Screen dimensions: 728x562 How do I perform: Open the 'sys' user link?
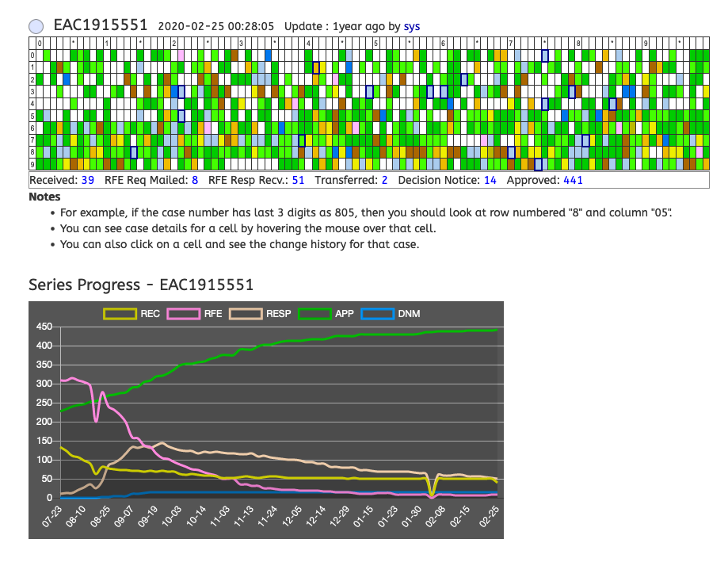pyautogui.click(x=412, y=26)
